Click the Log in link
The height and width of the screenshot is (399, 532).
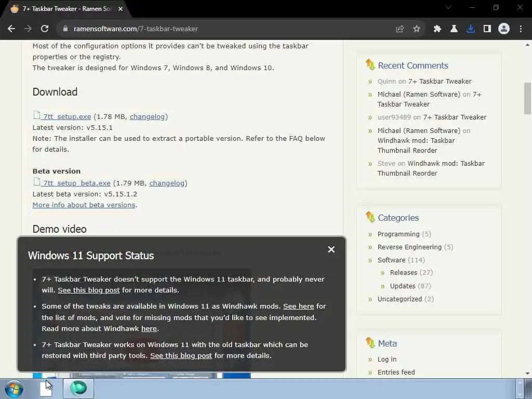387,360
